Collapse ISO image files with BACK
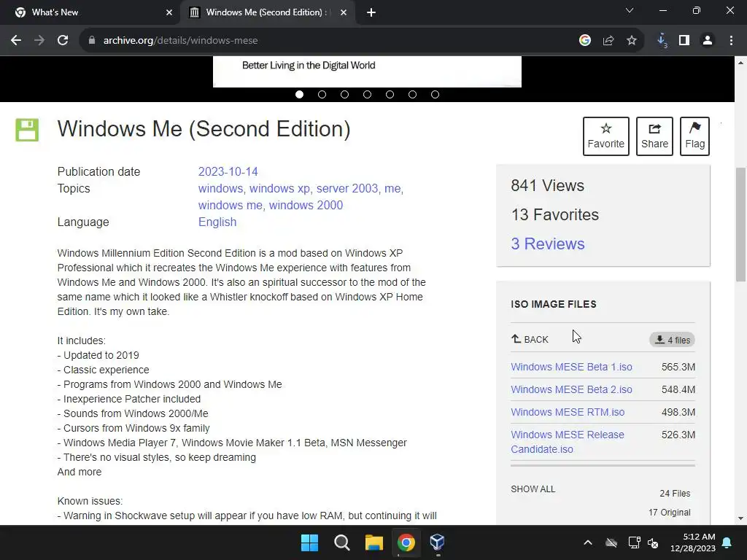The width and height of the screenshot is (747, 560). 530,340
